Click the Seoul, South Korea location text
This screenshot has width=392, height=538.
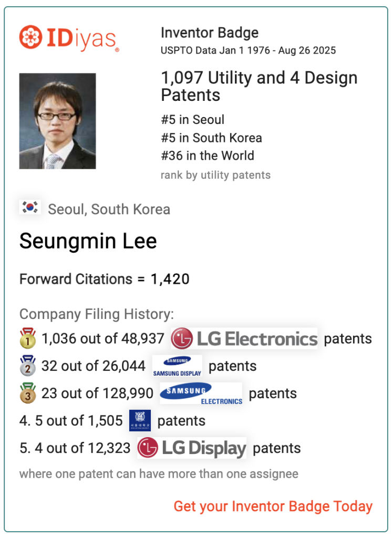click(x=109, y=209)
